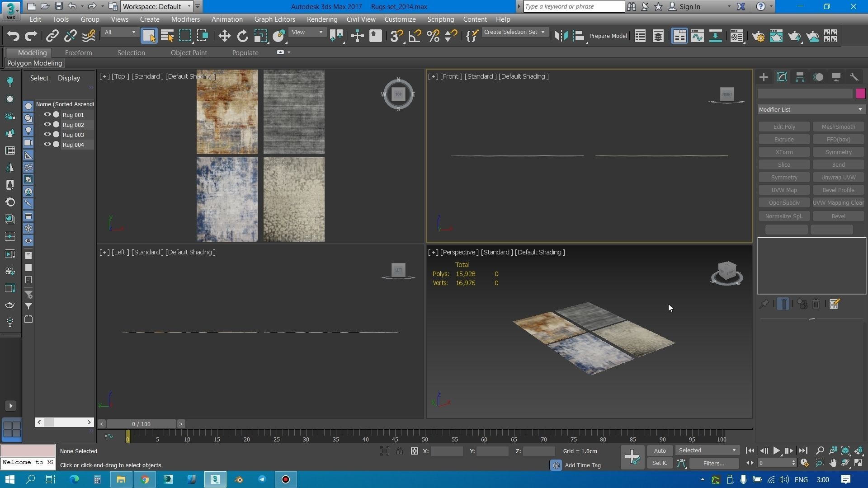Viewport: 868px width, 488px height.
Task: Click the magenta object color swatch
Action: pyautogui.click(x=860, y=94)
